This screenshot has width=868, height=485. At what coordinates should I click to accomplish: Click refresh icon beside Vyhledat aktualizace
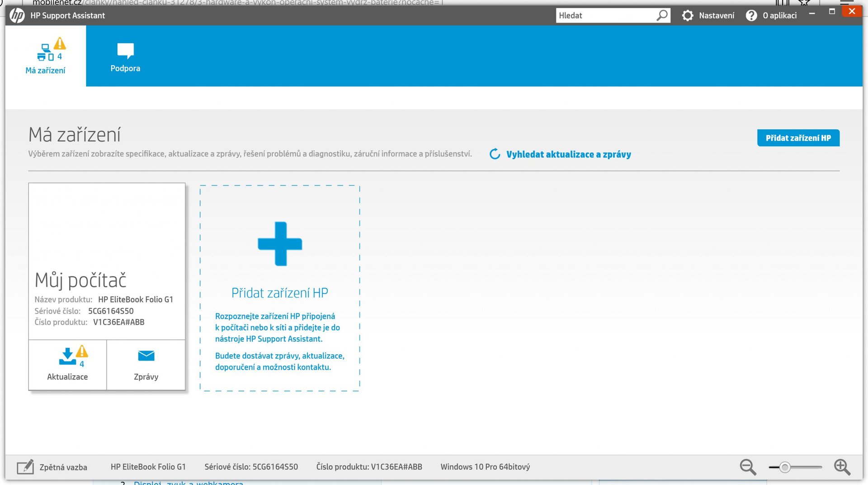495,154
